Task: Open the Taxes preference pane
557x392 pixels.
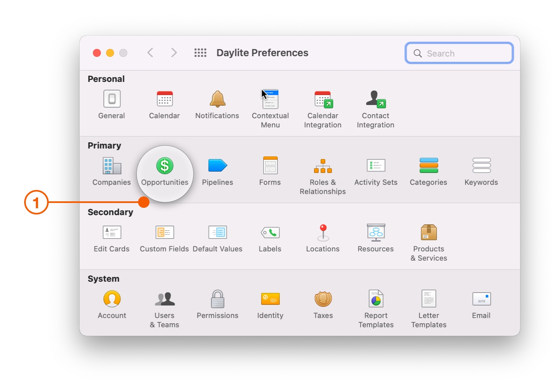Action: click(x=323, y=300)
